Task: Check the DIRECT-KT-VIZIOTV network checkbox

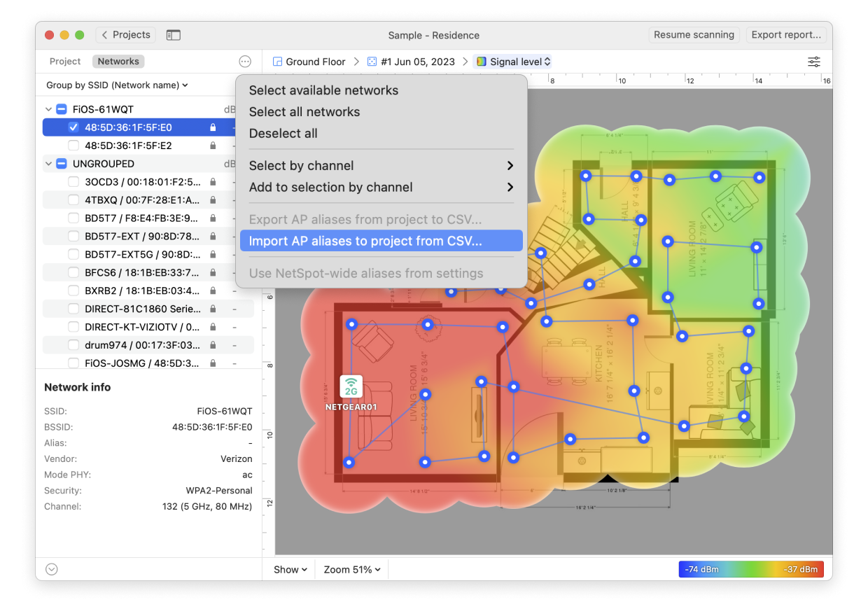Action: 73,327
